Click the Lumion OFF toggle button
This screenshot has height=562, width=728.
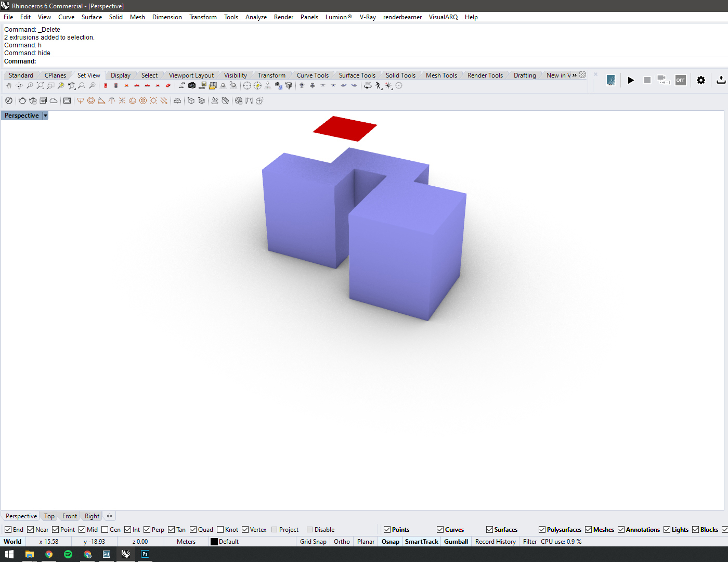click(x=680, y=80)
